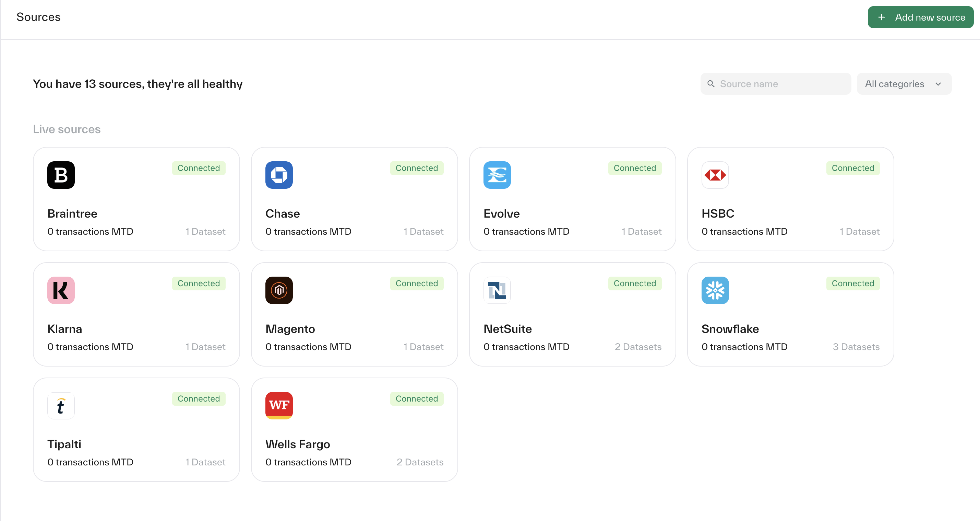The image size is (980, 521).
Task: Click the Tipalti logo icon
Action: click(x=61, y=406)
